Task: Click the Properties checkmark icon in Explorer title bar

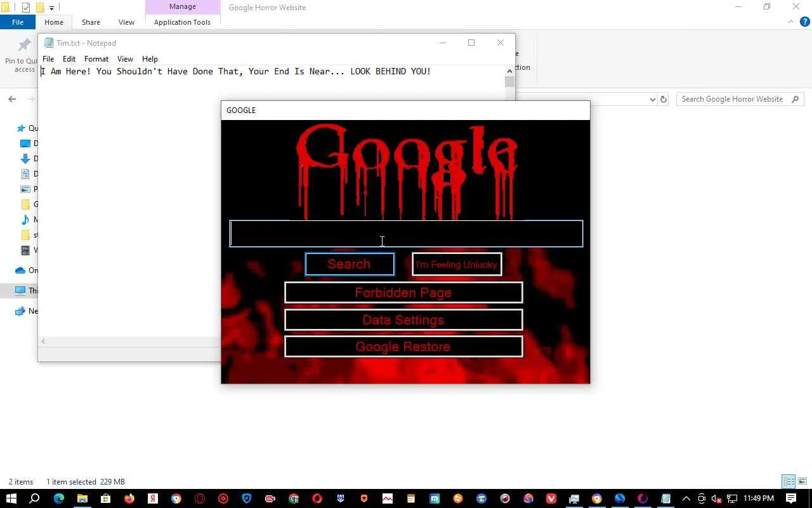Action: point(26,8)
